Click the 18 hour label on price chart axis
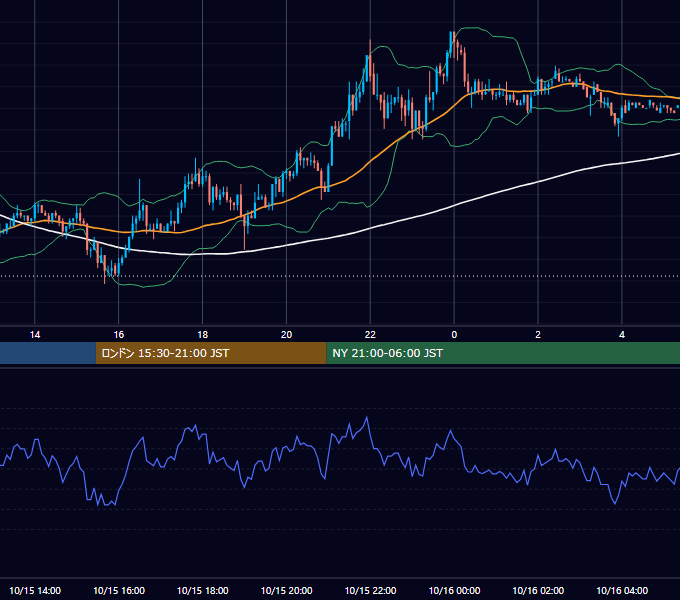This screenshot has width=680, height=600. click(x=203, y=335)
